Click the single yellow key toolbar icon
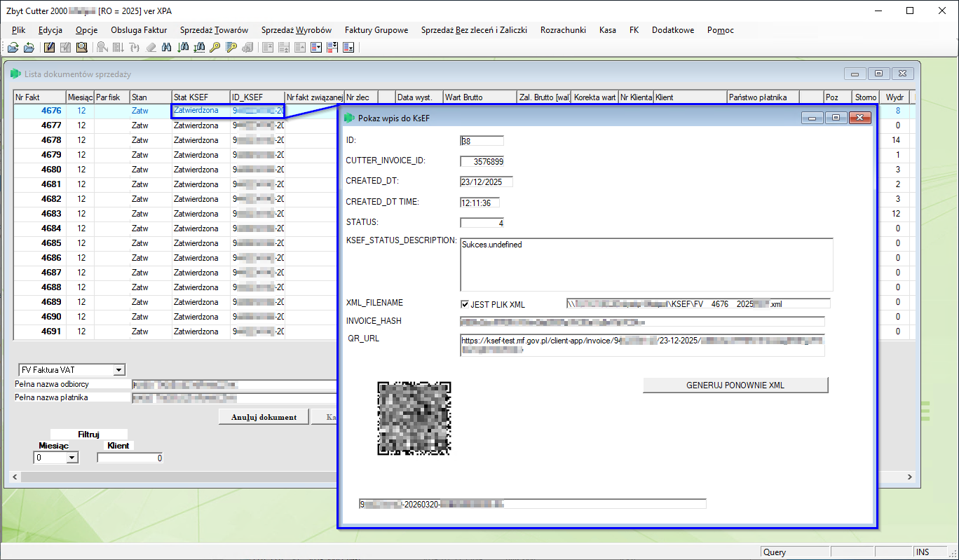The height and width of the screenshot is (560, 959). [215, 48]
